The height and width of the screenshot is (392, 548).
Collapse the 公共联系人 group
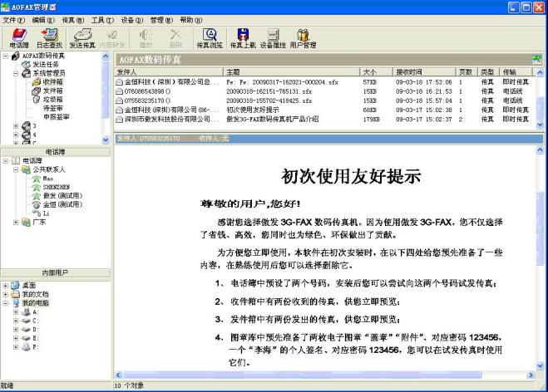[x=16, y=169]
